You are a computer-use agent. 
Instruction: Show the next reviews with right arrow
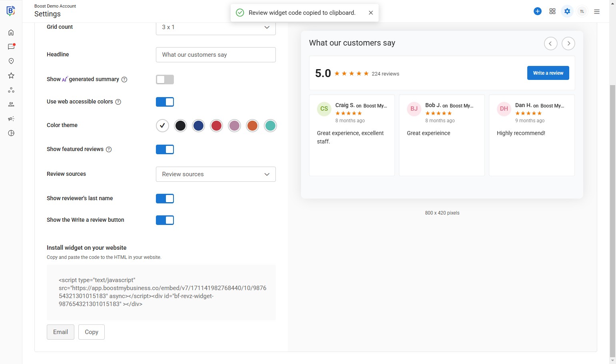coord(568,44)
